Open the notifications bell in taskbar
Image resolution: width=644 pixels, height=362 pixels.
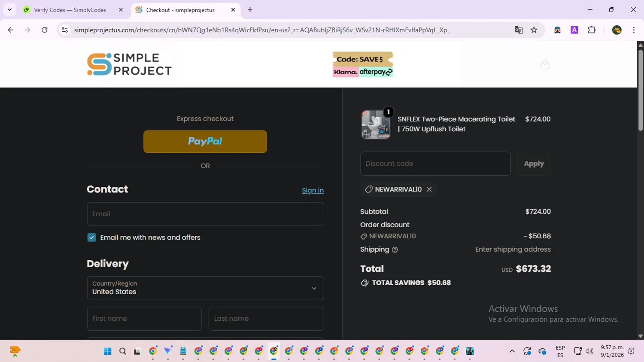tap(631, 351)
